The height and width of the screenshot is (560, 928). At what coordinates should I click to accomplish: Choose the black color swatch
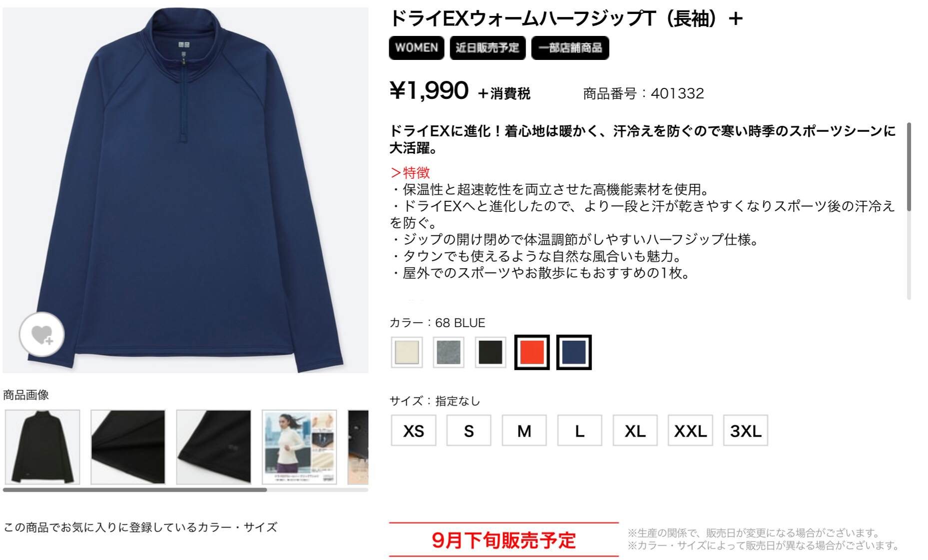tap(490, 352)
